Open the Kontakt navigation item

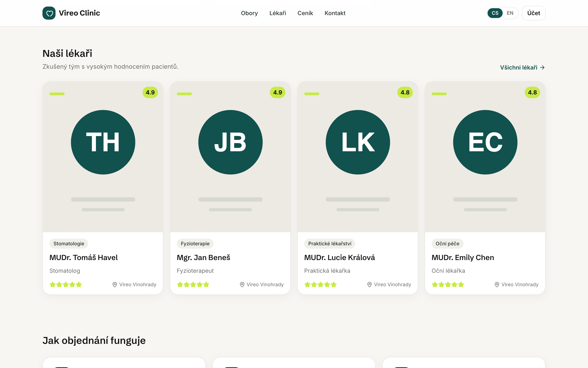pos(335,13)
